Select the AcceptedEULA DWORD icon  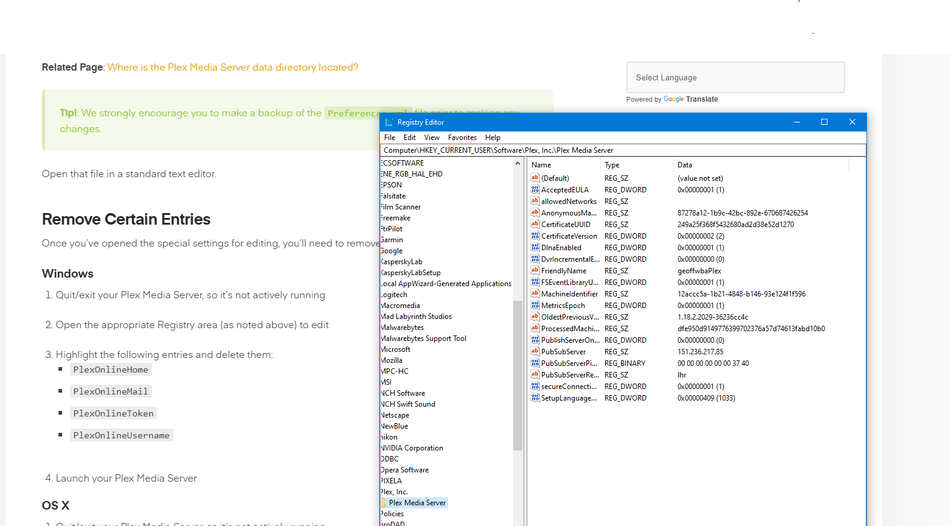[535, 190]
